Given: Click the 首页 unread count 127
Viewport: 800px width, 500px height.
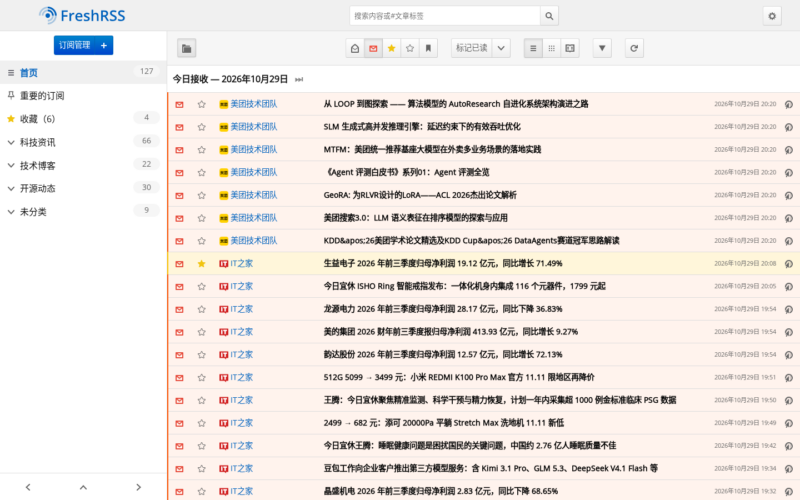Looking at the screenshot, I should click(x=146, y=71).
